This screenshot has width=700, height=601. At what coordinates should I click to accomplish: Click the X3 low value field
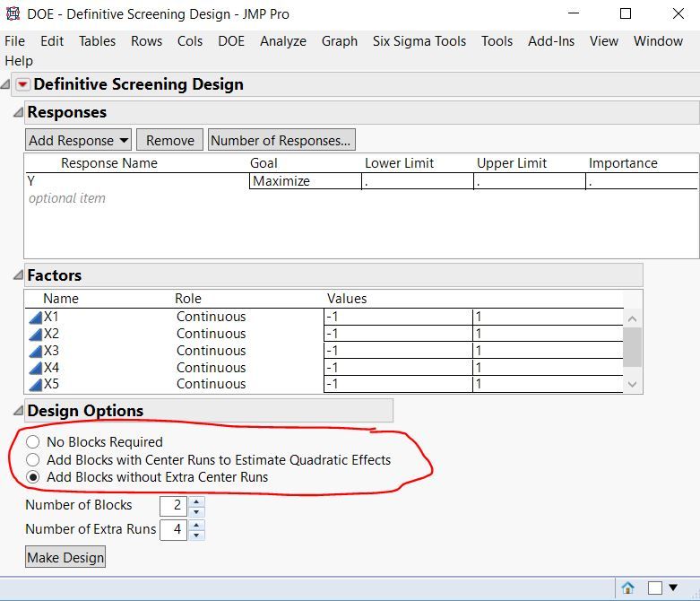pos(398,351)
